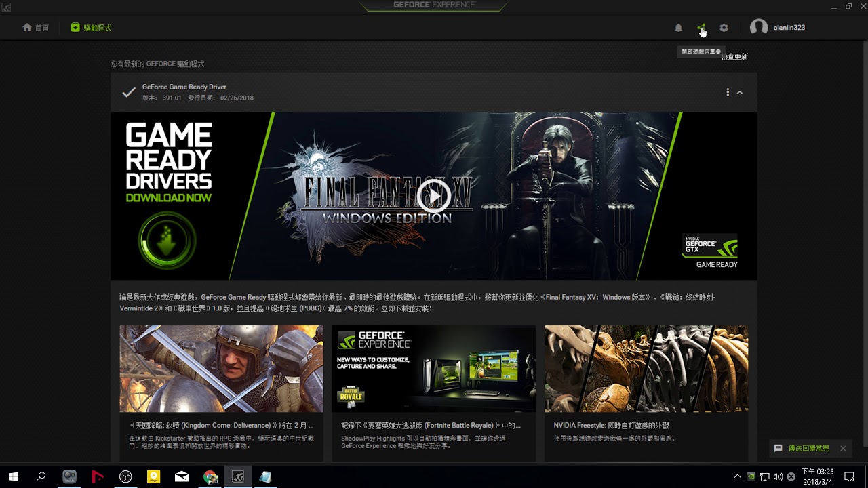Open the alanlin323 account avatar
This screenshot has height=488, width=868.
click(759, 27)
